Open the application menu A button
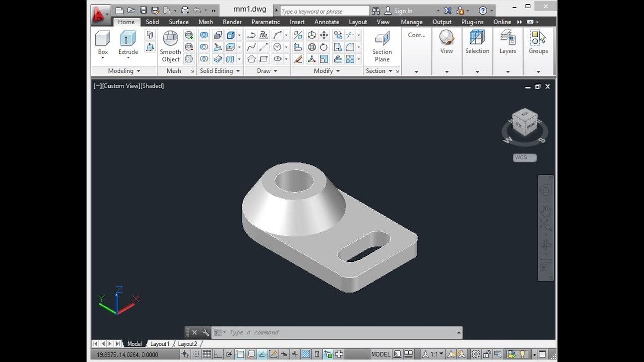Screen dimensions: 644x362 101,15
